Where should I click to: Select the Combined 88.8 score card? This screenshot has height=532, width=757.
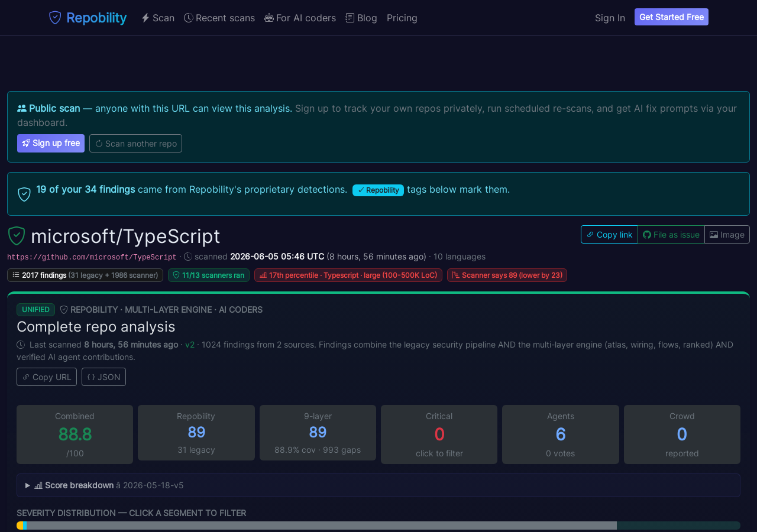[75, 434]
